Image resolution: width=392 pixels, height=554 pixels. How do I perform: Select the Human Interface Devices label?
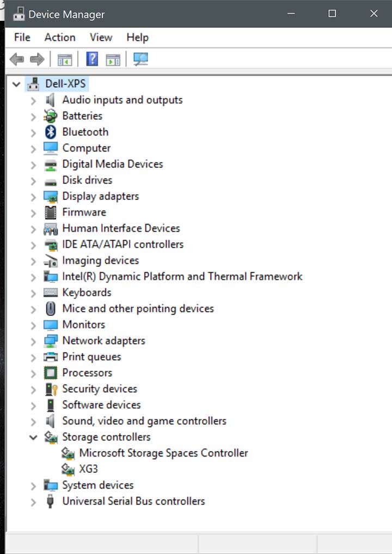[x=121, y=228]
